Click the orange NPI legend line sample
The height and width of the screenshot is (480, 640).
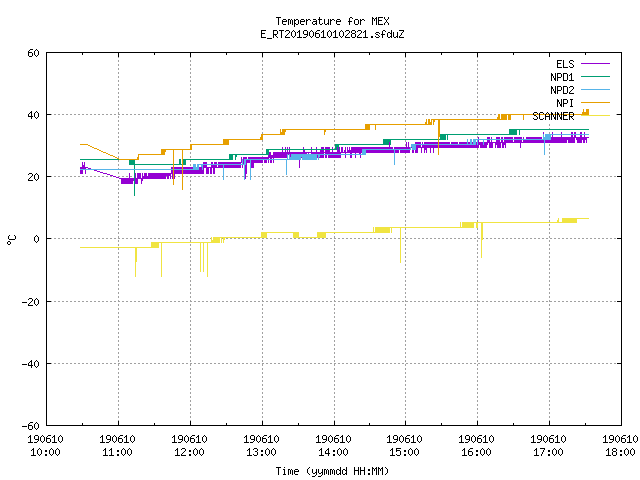click(x=595, y=102)
